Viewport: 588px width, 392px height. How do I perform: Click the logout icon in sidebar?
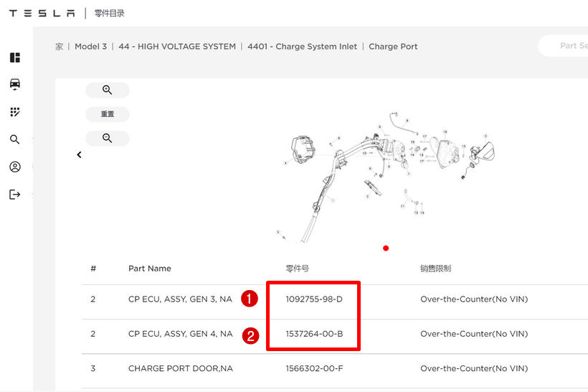(15, 195)
